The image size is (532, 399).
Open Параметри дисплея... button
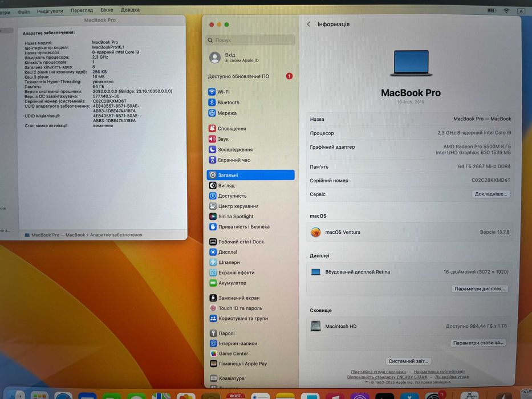(x=480, y=289)
